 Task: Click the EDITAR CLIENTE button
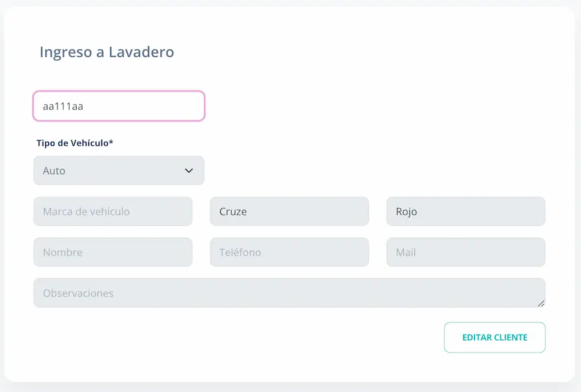[494, 337]
